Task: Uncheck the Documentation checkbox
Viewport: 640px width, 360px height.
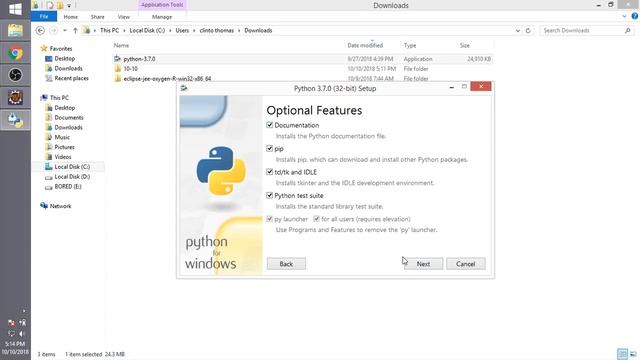Action: tap(269, 125)
